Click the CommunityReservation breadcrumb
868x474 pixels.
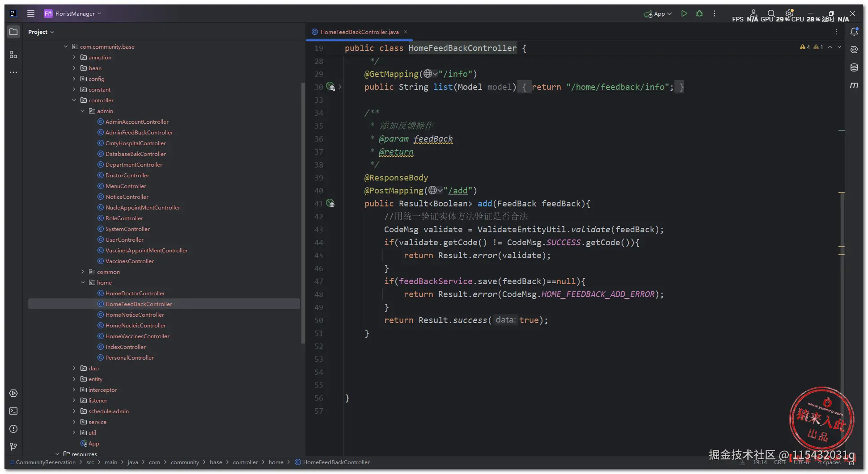(46, 462)
